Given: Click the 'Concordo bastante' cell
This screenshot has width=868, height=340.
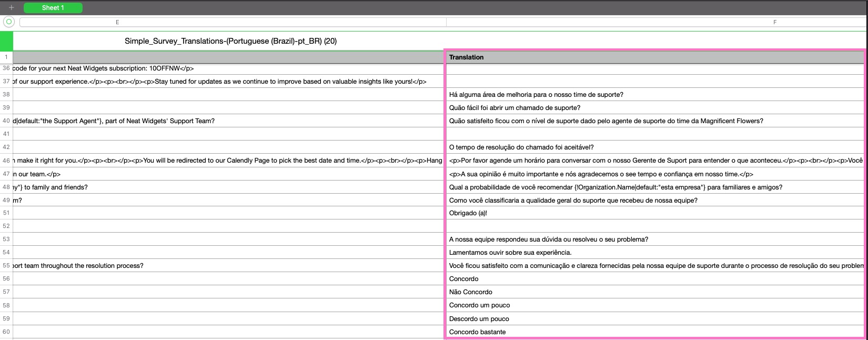Looking at the screenshot, I should pyautogui.click(x=655, y=332).
